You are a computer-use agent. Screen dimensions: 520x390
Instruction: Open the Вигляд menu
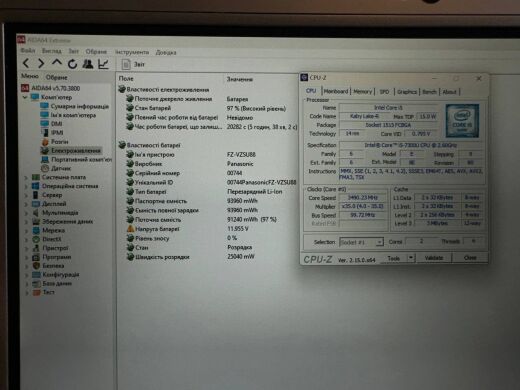(x=52, y=51)
